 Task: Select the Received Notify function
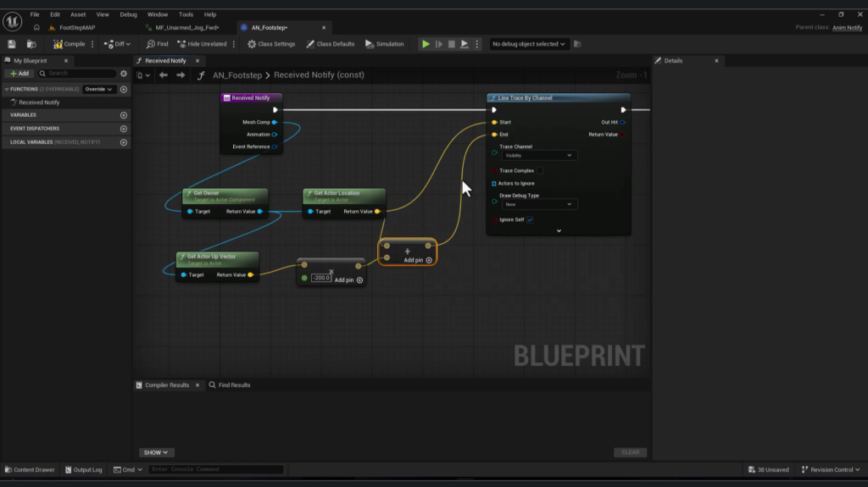[x=39, y=102]
